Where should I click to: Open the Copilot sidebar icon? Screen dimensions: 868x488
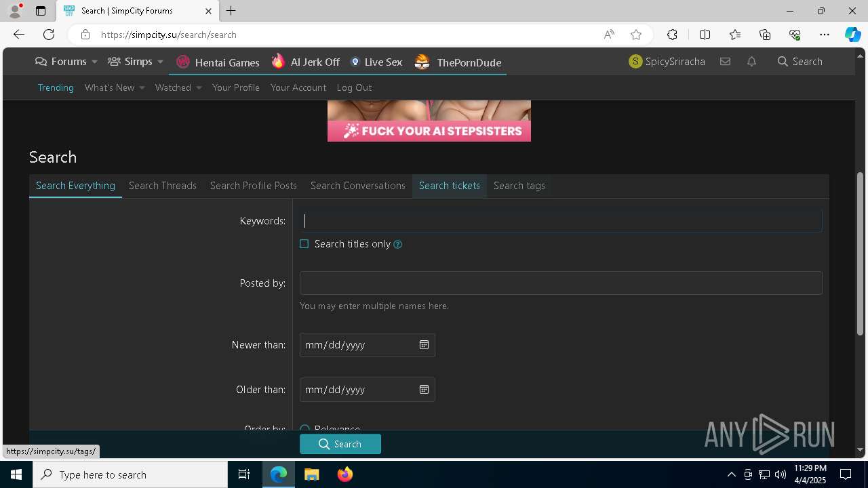[853, 35]
